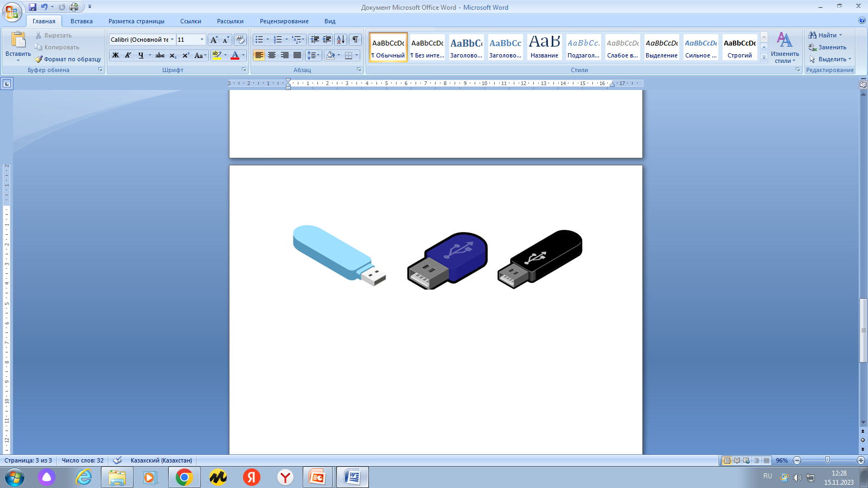Click the spelling check icon in status bar
The width and height of the screenshot is (868, 488).
tap(117, 460)
